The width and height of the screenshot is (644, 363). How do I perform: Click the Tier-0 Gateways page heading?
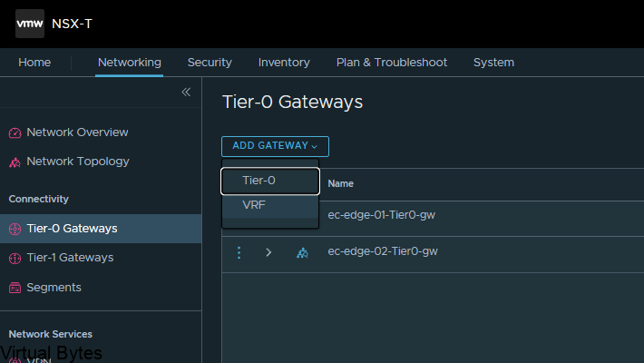(x=292, y=102)
